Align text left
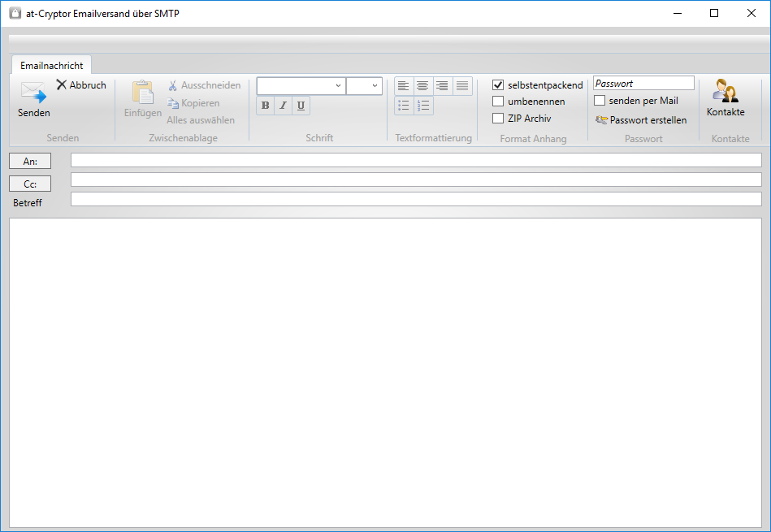The image size is (771, 532). point(404,86)
